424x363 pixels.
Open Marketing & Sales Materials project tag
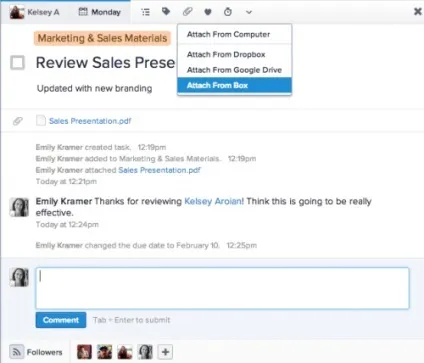tap(102, 38)
